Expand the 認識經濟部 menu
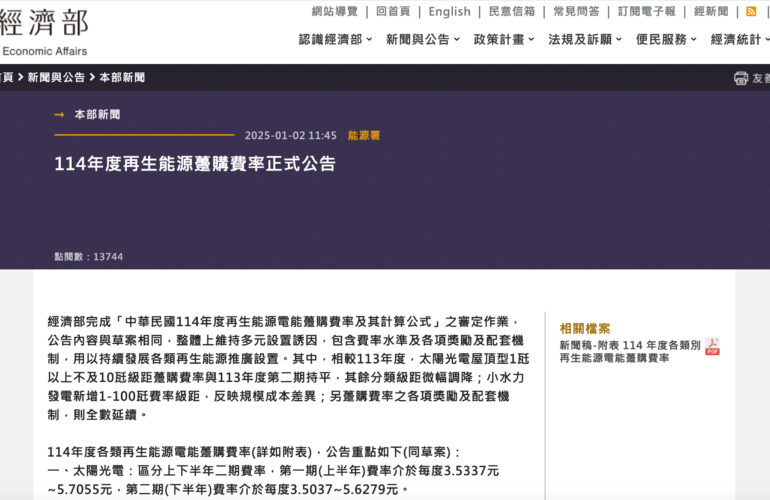 335,39
